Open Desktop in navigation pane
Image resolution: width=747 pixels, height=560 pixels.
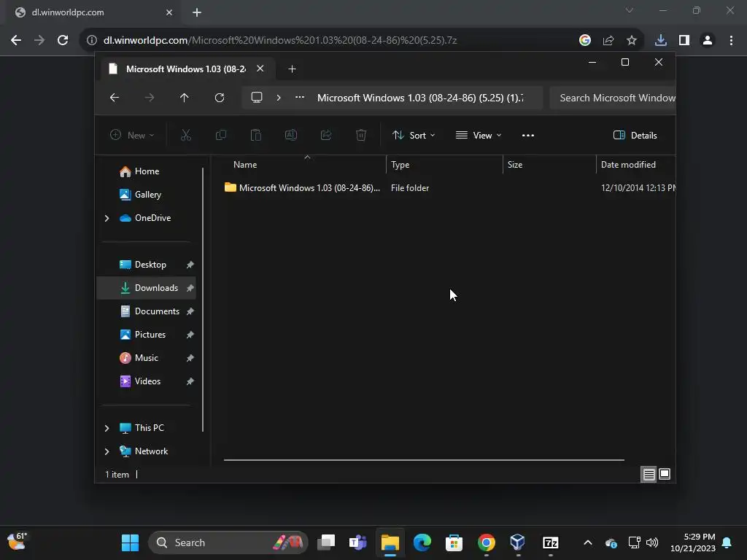tap(150, 265)
